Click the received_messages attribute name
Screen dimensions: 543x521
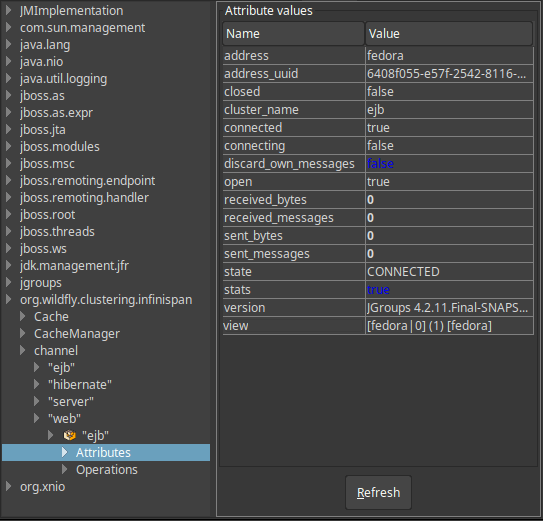click(279, 218)
